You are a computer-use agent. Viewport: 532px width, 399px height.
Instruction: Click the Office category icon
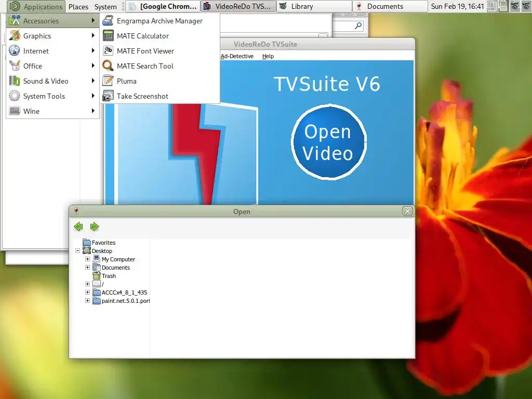pyautogui.click(x=15, y=65)
